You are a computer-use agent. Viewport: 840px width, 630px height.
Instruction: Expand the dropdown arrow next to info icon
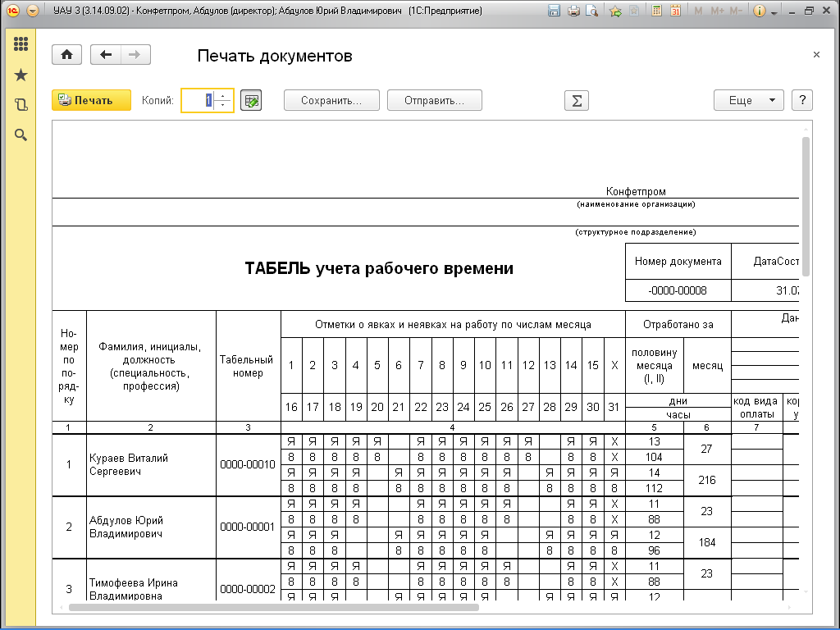click(x=774, y=11)
